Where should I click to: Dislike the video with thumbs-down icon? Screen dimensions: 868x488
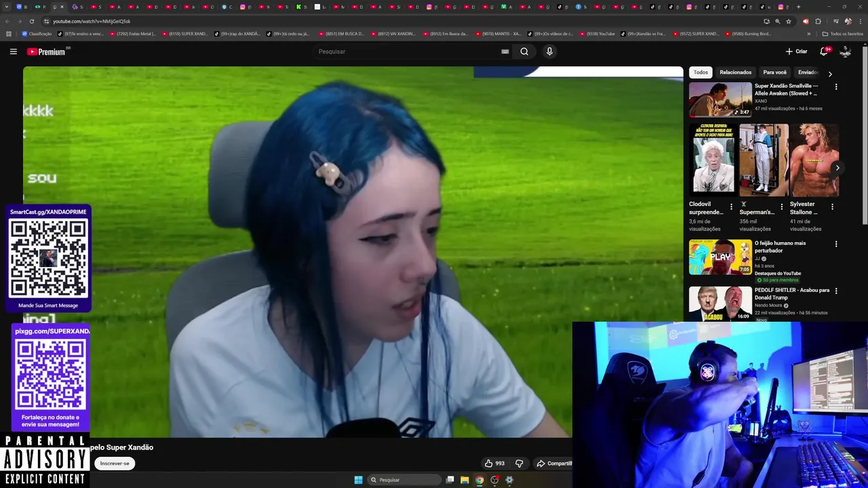(x=519, y=464)
